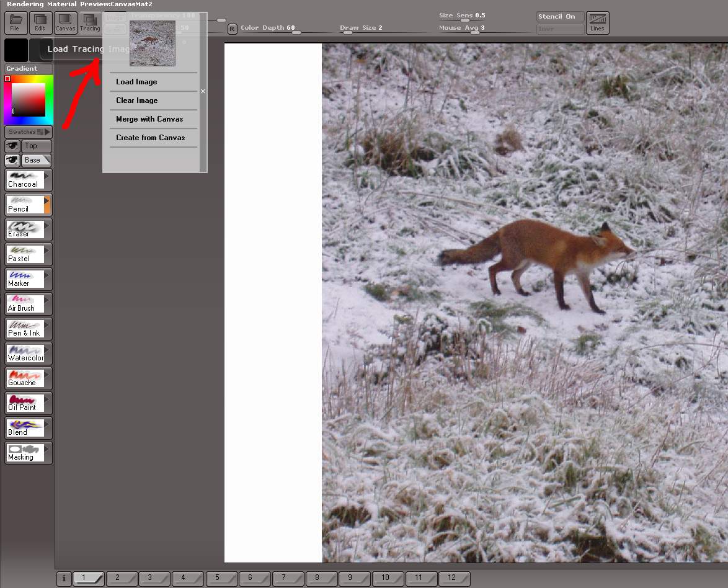Close the tracing image popup

pyautogui.click(x=203, y=91)
